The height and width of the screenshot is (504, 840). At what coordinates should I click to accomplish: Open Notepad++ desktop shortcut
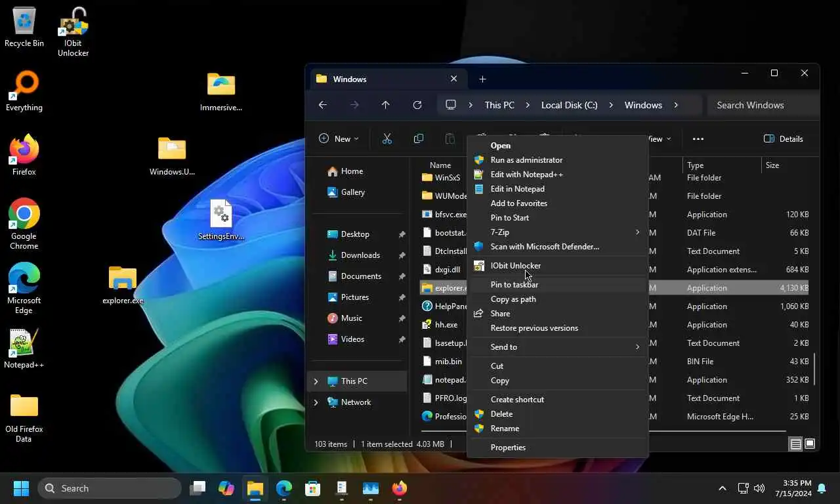point(24,348)
